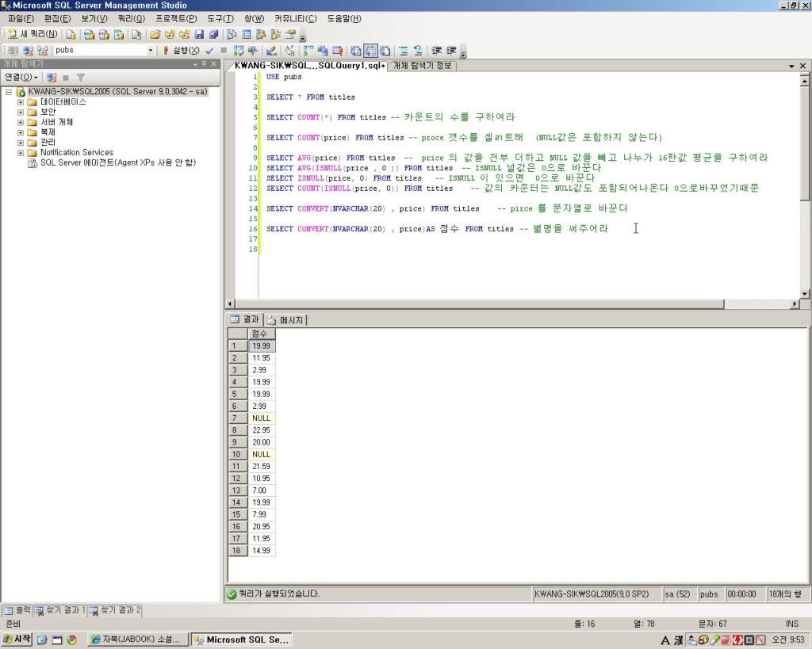Uncomment the selected lines
Viewport: 812px width, 649px height.
point(418,51)
